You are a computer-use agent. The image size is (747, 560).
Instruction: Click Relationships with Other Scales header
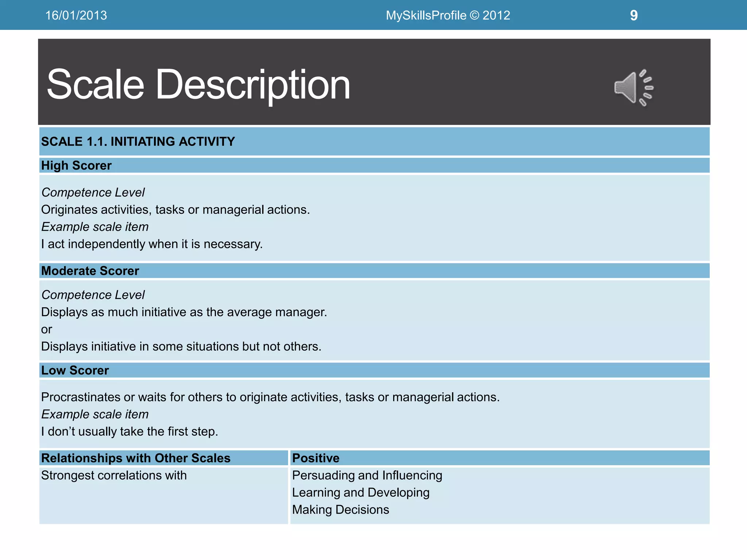[136, 458]
